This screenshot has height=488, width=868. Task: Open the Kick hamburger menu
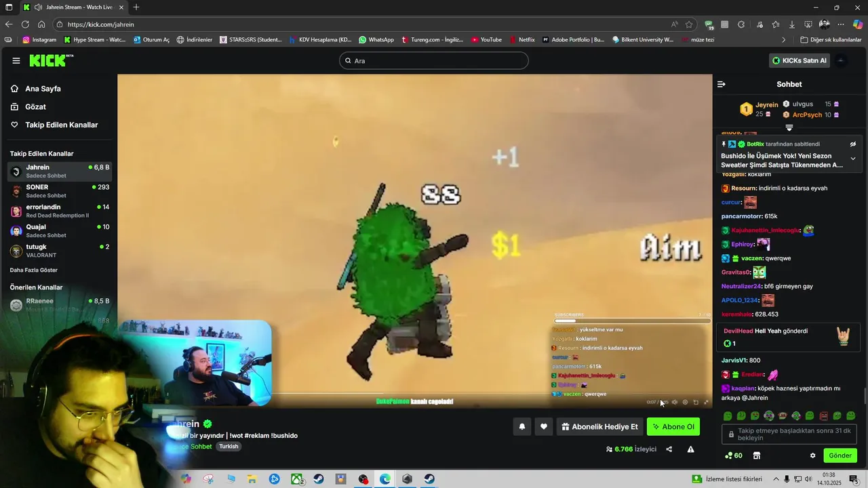coord(16,60)
